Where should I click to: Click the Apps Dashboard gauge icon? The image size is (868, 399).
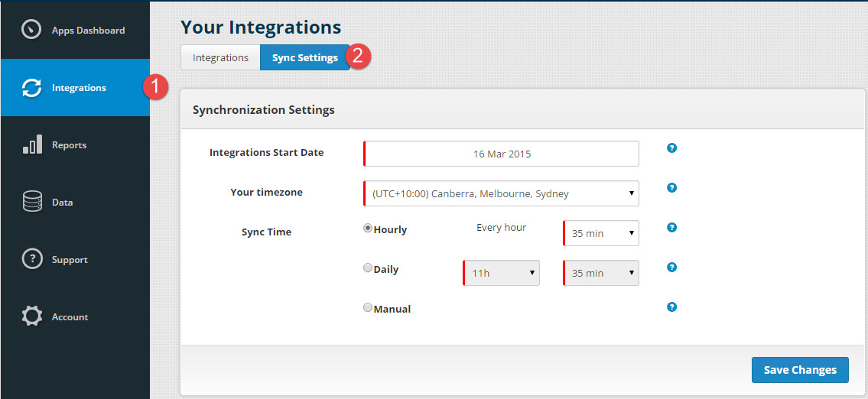[31, 31]
